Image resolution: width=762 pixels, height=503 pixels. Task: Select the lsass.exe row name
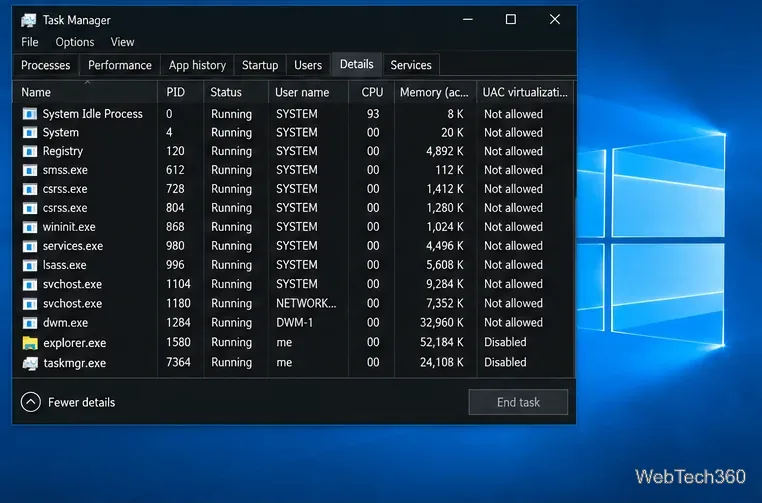click(x=65, y=265)
